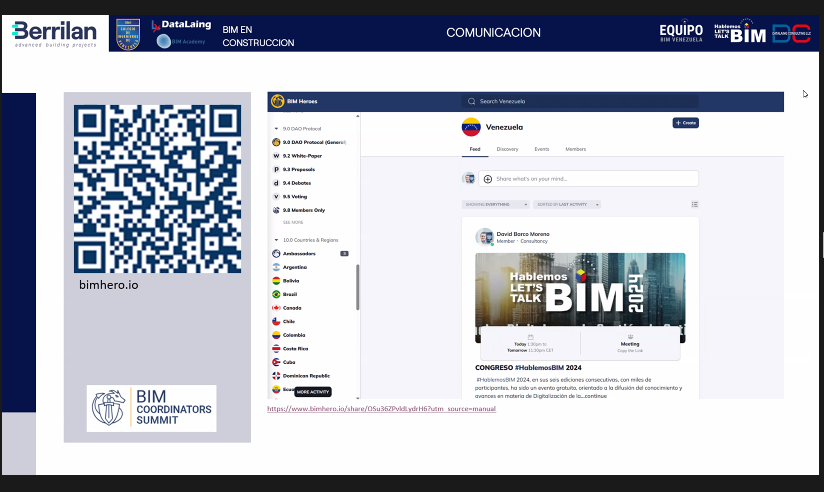Image resolution: width=824 pixels, height=492 pixels.
Task: Click Copy the Link under Meeting
Action: (x=630, y=351)
